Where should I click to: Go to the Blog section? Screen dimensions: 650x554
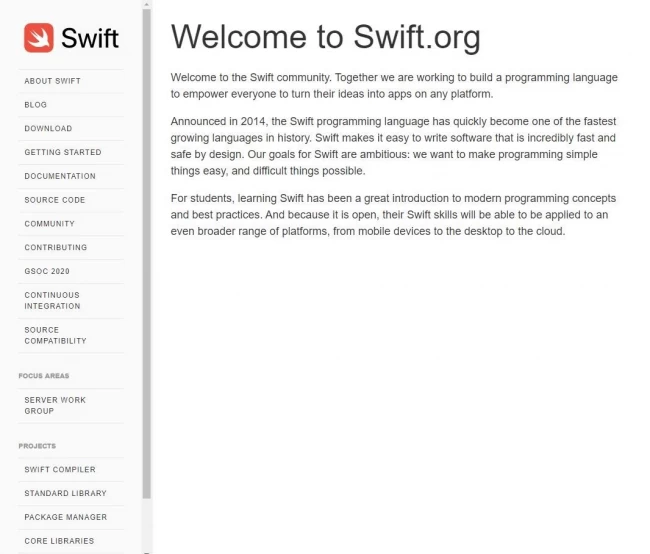pos(36,105)
